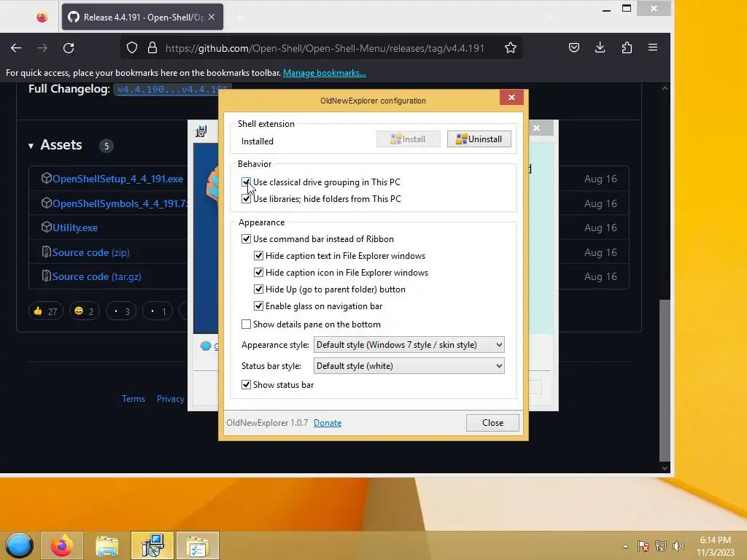Screen dimensions: 747x560
Task: Click the browser page vertical scrollbar
Action: (665, 380)
